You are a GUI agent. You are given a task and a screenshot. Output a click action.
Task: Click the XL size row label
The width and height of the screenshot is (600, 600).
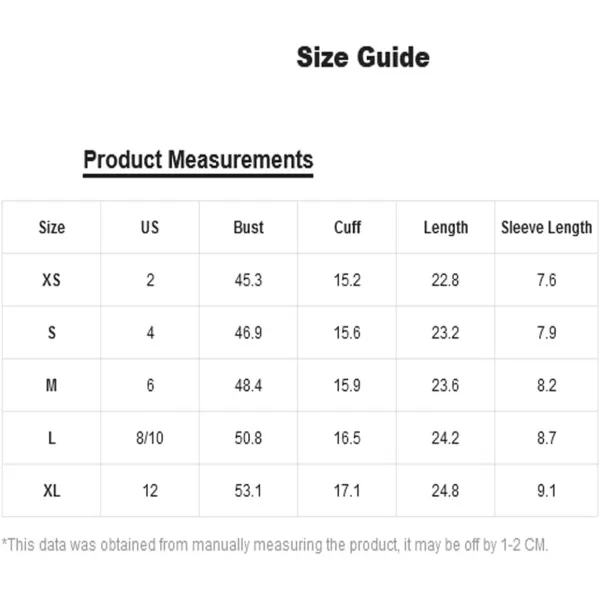click(52, 491)
